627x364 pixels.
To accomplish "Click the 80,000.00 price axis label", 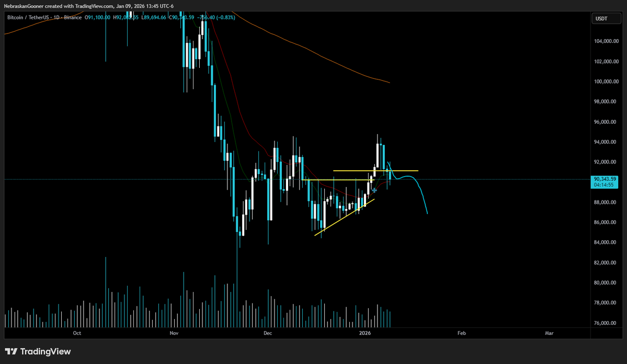I will (605, 283).
